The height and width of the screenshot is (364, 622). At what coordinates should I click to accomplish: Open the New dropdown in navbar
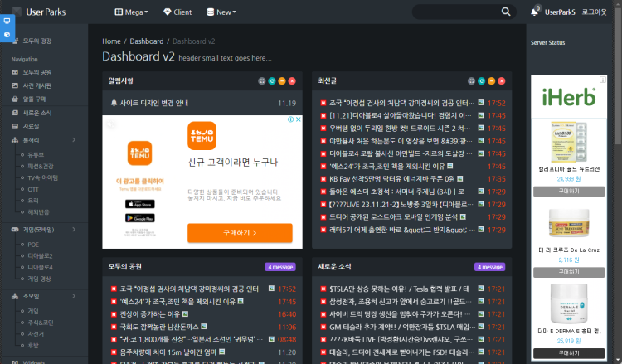(x=221, y=12)
